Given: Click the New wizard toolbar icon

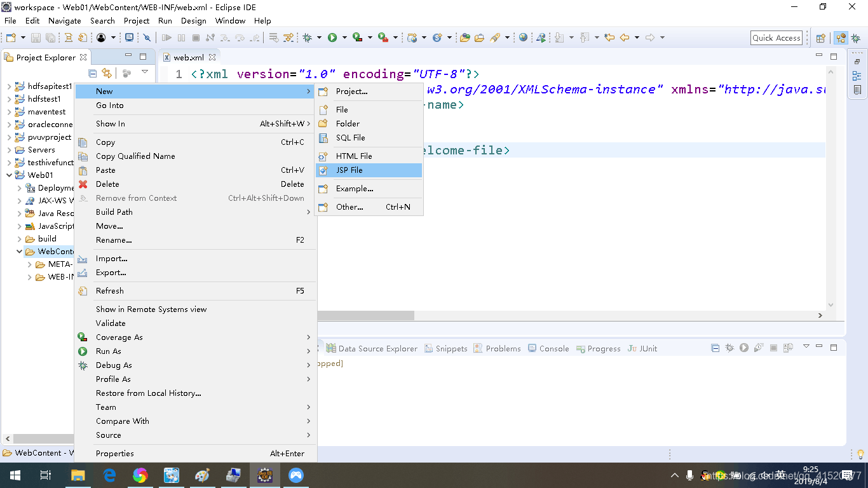Looking at the screenshot, I should pos(11,37).
